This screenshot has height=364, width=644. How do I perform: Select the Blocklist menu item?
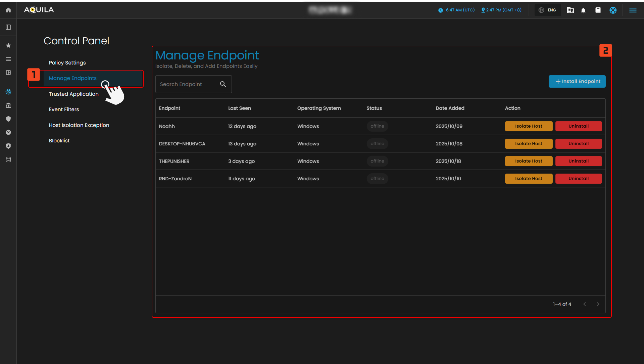click(59, 141)
